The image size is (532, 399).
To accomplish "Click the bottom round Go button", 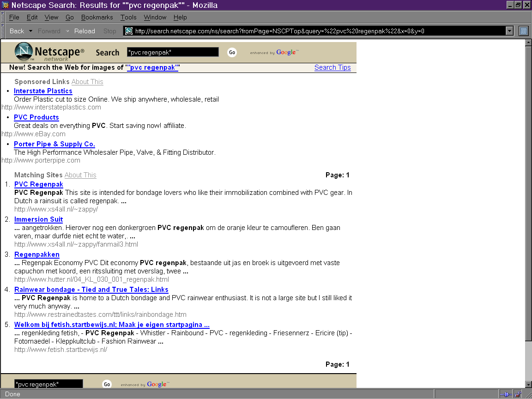I will tap(107, 384).
